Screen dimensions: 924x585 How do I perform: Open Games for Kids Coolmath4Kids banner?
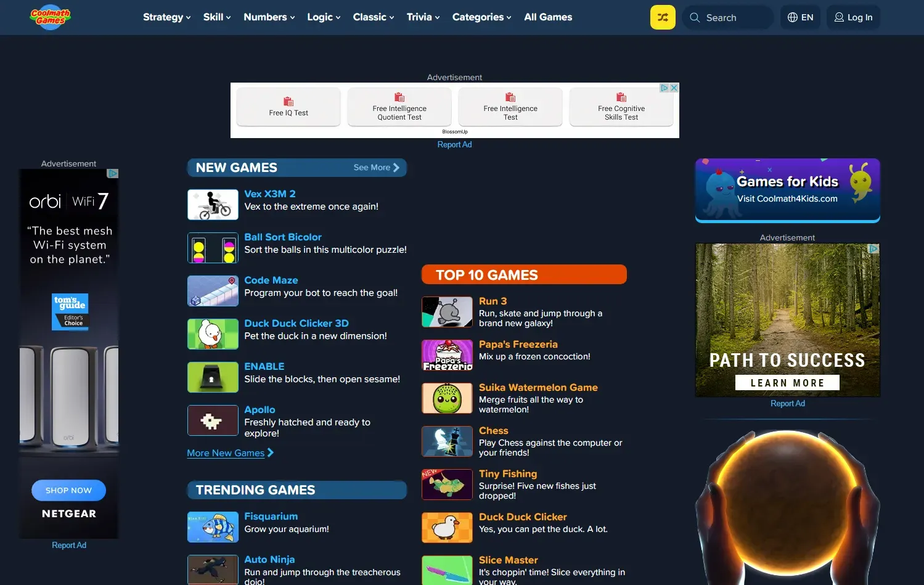coord(788,190)
